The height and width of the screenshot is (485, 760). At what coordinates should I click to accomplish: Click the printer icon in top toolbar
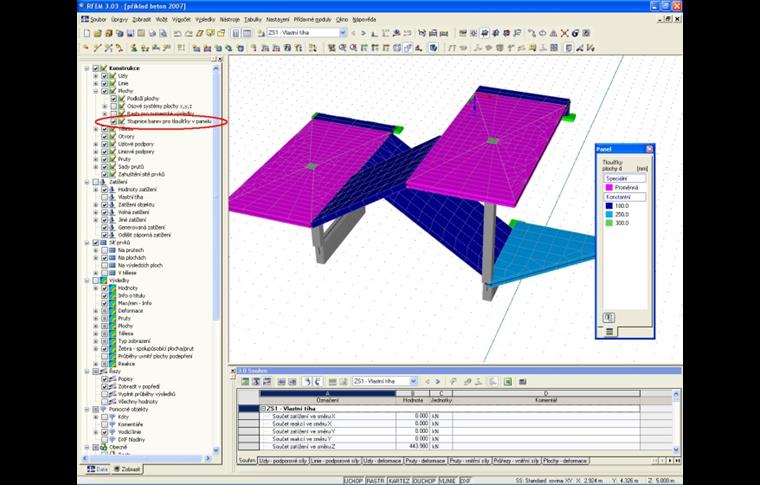(x=152, y=33)
